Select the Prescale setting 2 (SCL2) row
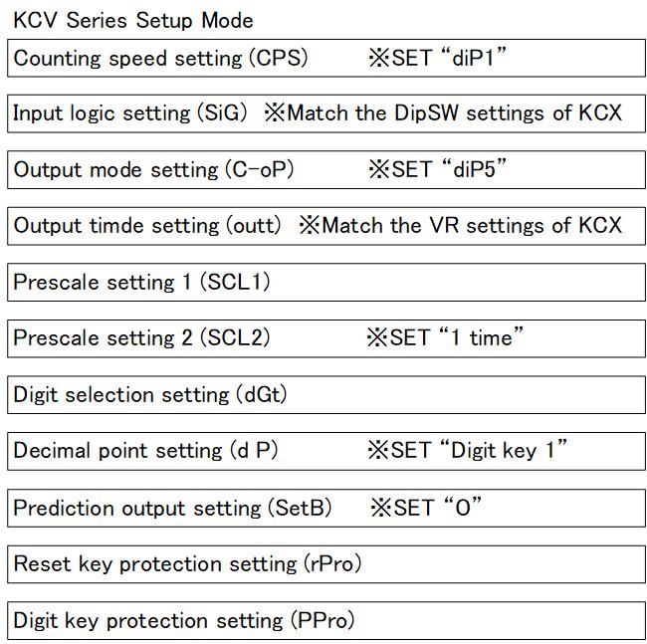The image size is (647, 644). tap(326, 338)
